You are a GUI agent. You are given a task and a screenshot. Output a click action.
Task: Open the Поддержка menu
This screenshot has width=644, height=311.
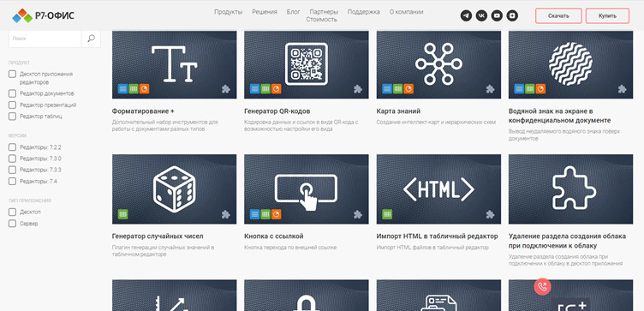[x=363, y=12]
